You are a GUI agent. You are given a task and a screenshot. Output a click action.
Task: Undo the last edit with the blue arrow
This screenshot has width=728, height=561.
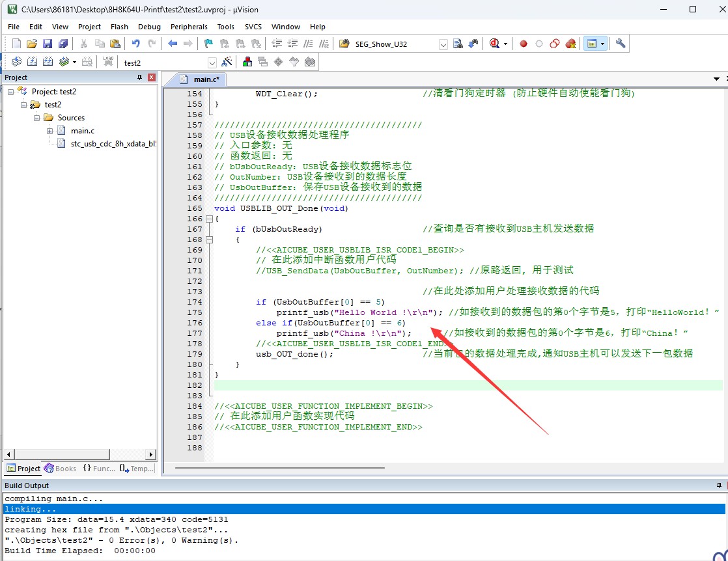pos(135,44)
